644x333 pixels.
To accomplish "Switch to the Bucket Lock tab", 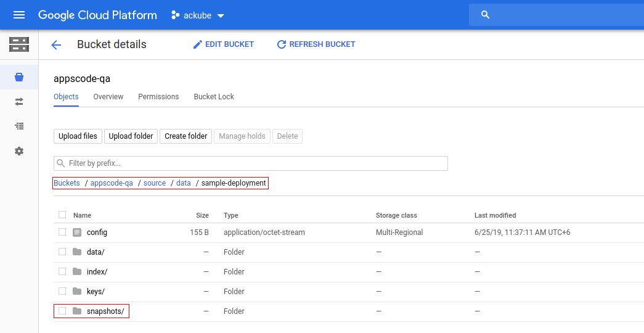I will (214, 97).
